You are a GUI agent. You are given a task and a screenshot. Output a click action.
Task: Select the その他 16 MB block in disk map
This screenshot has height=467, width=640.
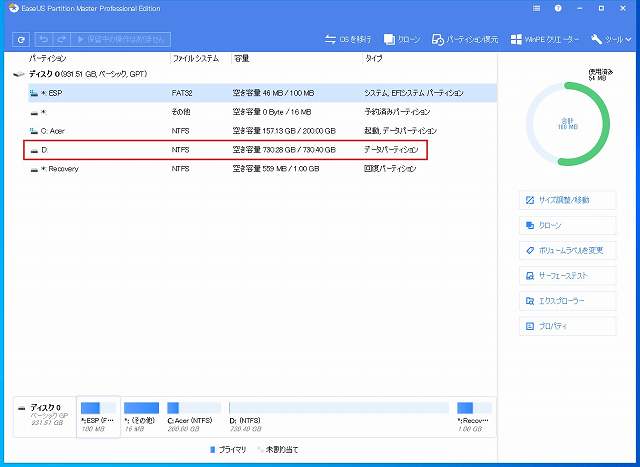141,417
